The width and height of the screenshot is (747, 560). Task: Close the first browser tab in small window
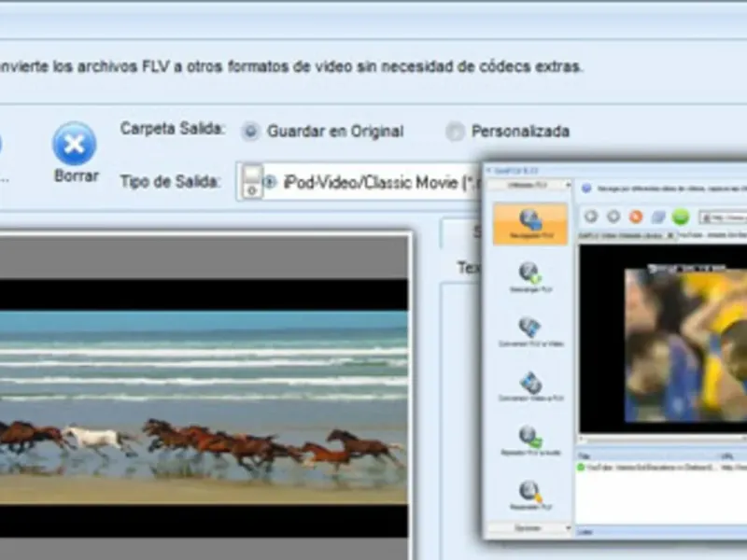click(669, 235)
